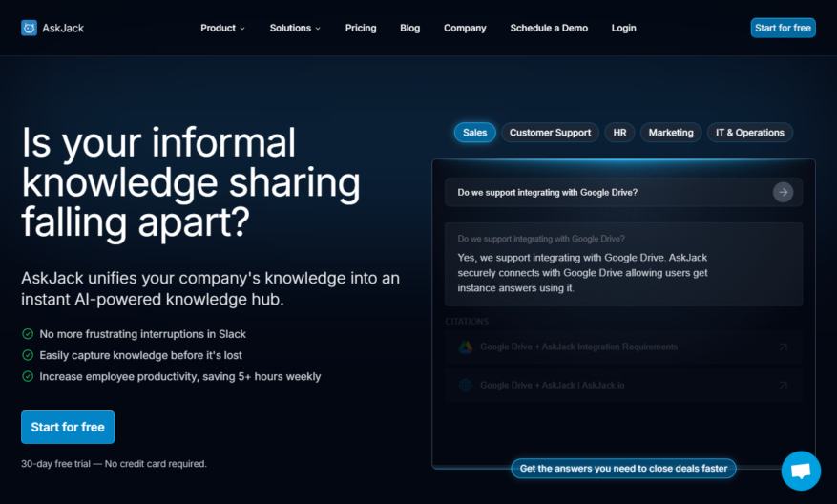This screenshot has height=504, width=837.
Task: Open external arrow on AskJack.io citation
Action: (x=784, y=385)
